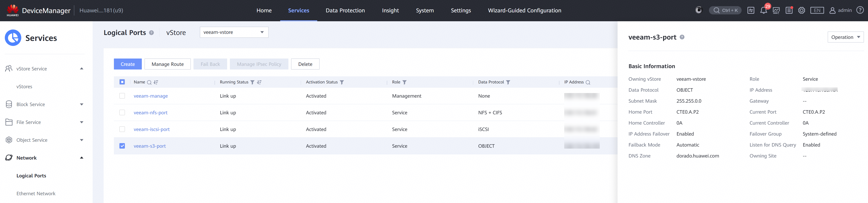This screenshot has width=868, height=203.
Task: Search the IP Address column icon
Action: tap(588, 83)
